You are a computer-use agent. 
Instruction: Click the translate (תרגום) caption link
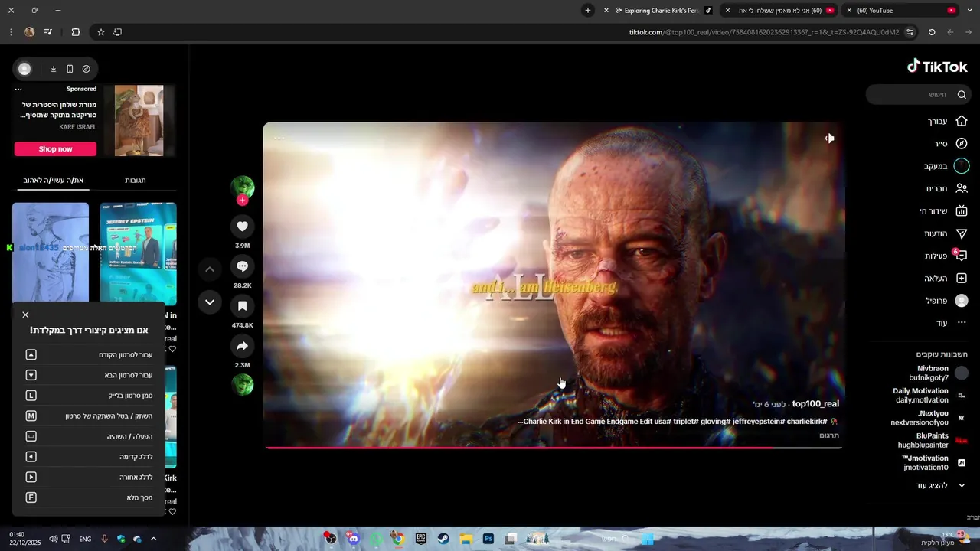pos(829,435)
